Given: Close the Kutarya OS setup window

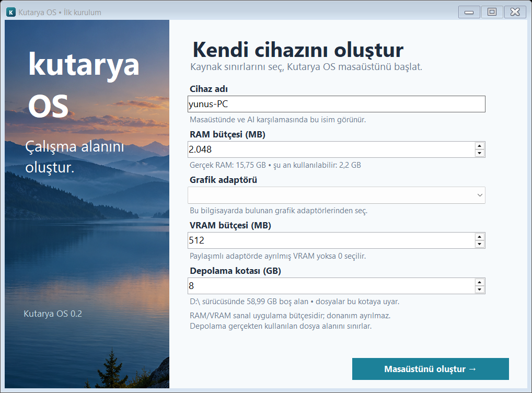Looking at the screenshot, I should pyautogui.click(x=515, y=12).
